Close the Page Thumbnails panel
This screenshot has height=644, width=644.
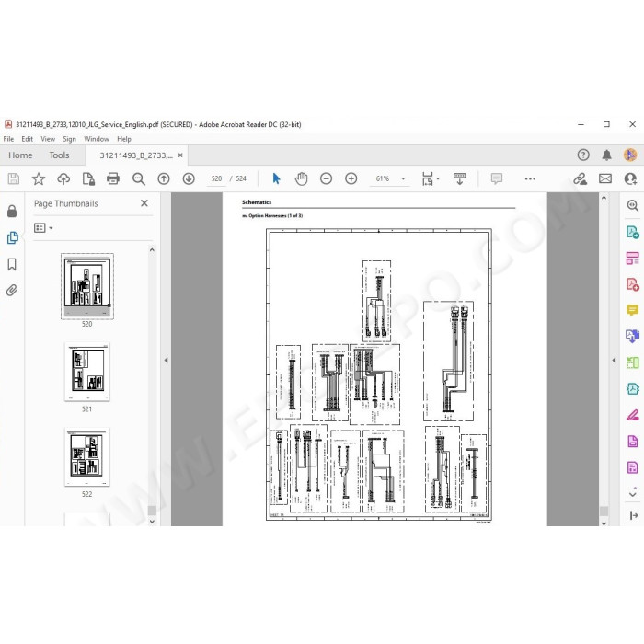144,203
